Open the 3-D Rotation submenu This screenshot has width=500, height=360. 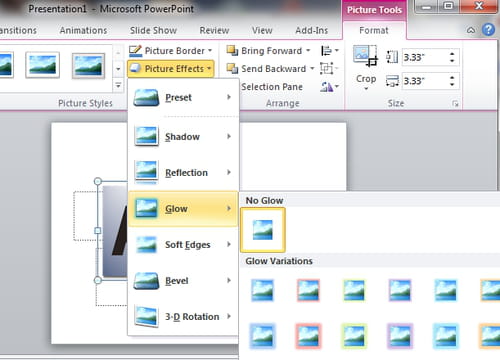[x=183, y=317]
